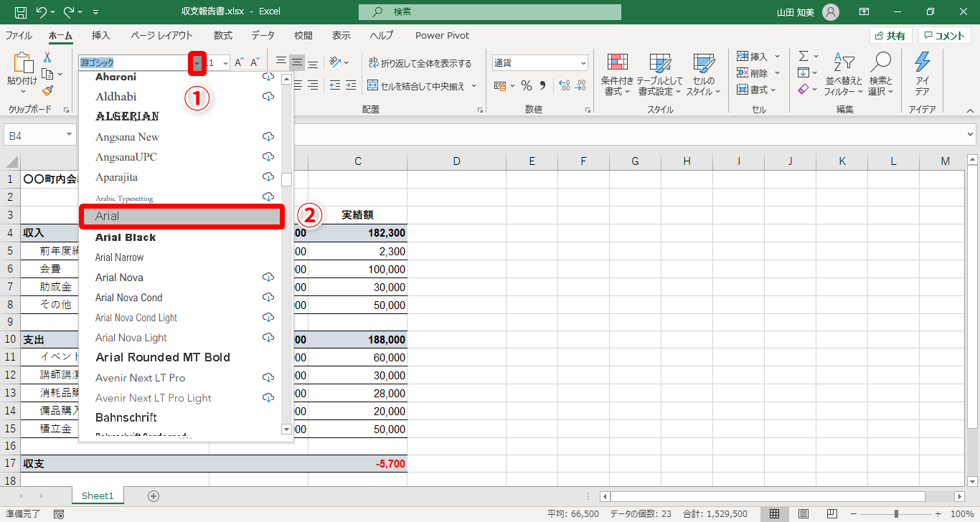Open 検索と選択 find and select
Image resolution: width=980 pixels, height=522 pixels.
(x=880, y=74)
